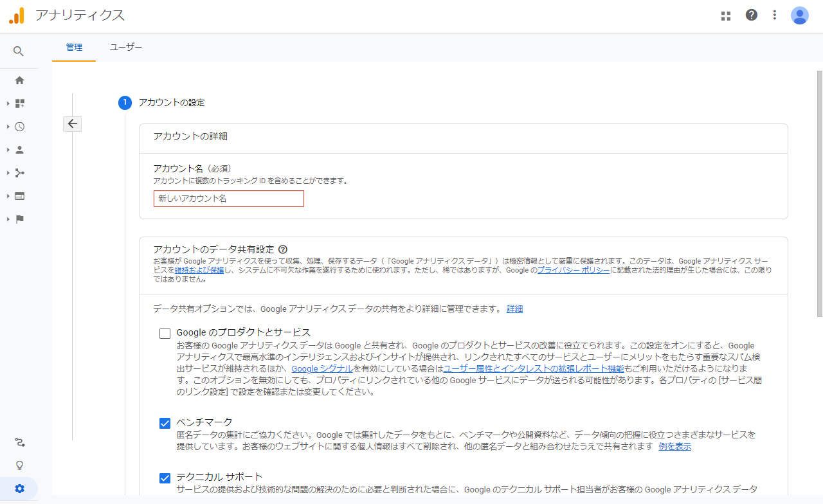823x504 pixels.
Task: Expand the Behavior sidebar section arrow
Action: tap(8, 196)
